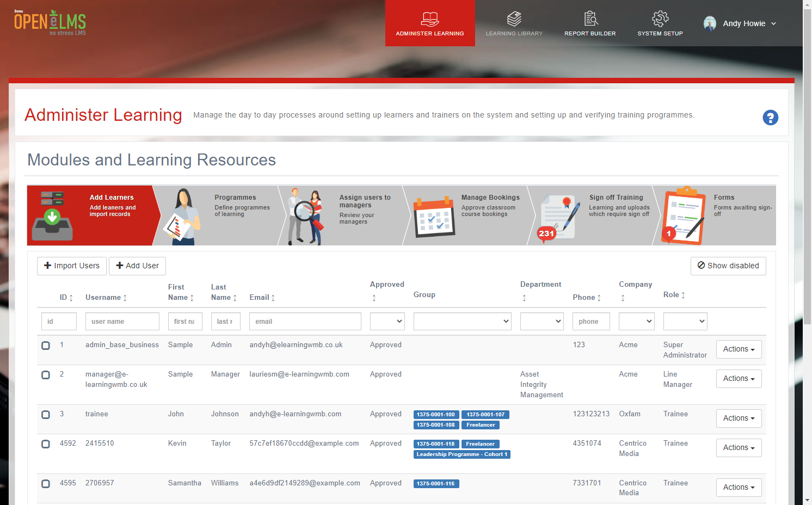The image size is (812, 505).
Task: Open the Approved filter dropdown
Action: tap(387, 321)
